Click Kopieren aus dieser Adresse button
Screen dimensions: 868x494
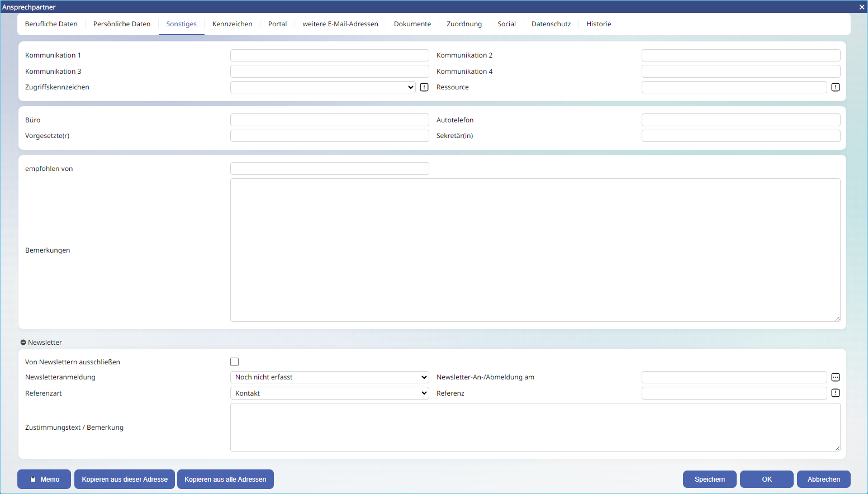[125, 479]
